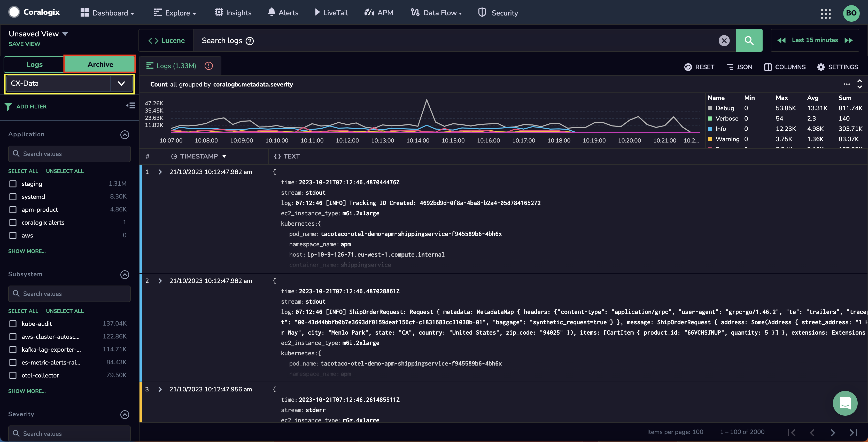Screen dimensions: 868x442
Task: Click the Debug severity legend swatch
Action: click(x=710, y=108)
